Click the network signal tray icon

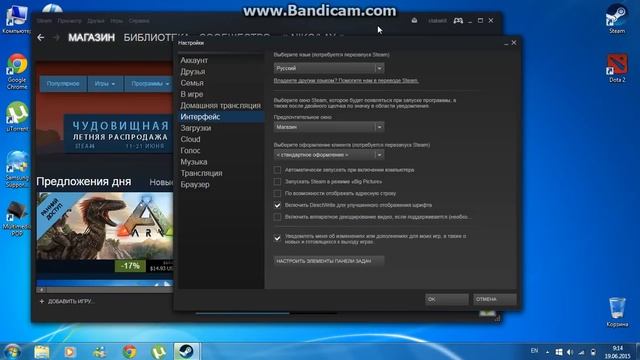point(581,352)
